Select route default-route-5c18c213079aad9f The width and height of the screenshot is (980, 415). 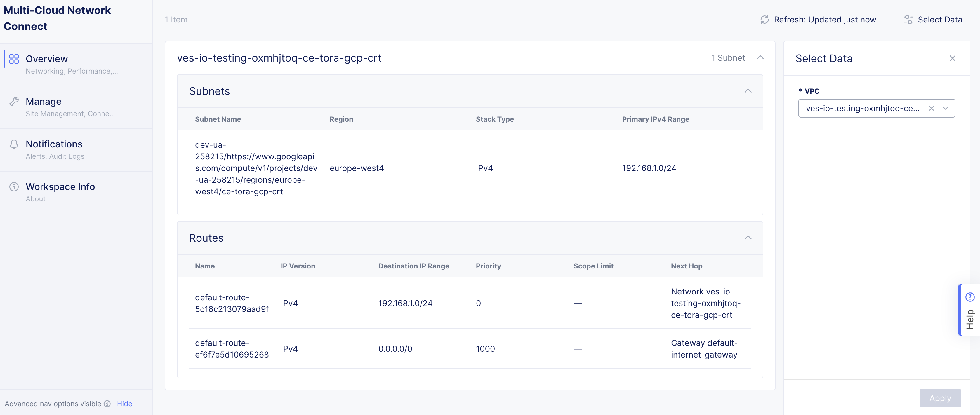click(232, 303)
